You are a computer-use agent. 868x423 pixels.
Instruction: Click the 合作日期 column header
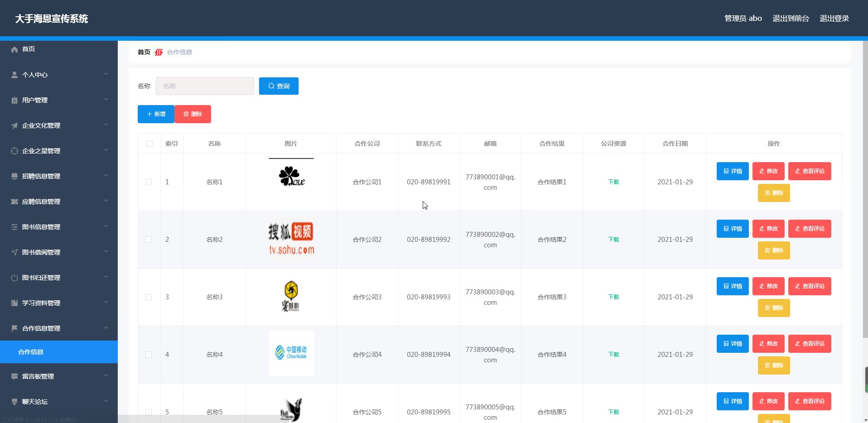(675, 144)
